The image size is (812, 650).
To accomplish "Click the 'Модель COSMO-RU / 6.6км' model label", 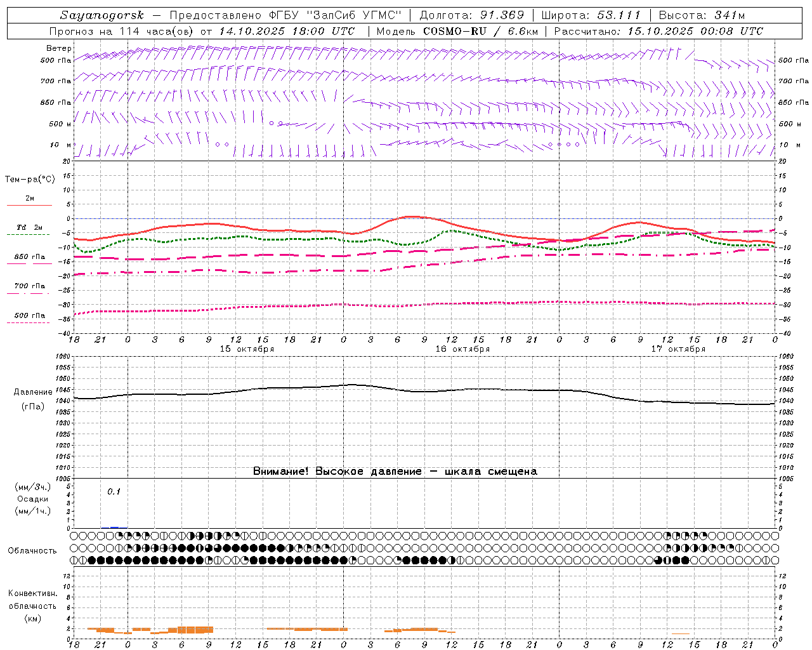I will [457, 31].
